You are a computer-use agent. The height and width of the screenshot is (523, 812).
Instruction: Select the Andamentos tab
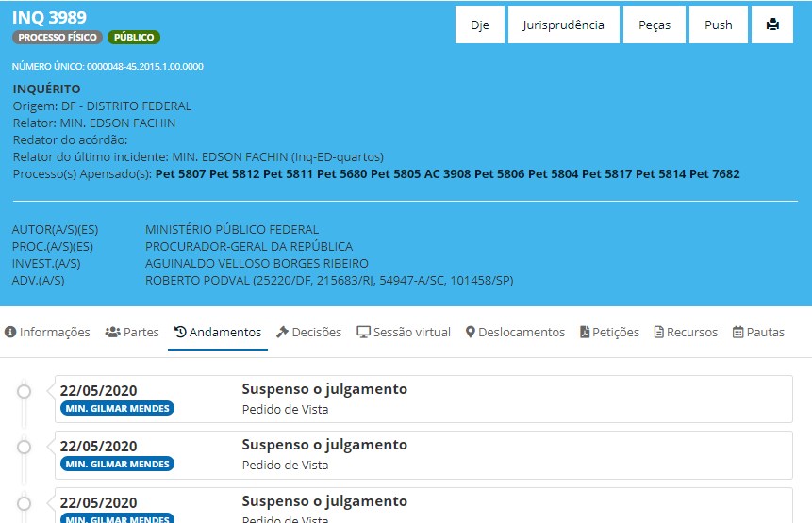218,333
